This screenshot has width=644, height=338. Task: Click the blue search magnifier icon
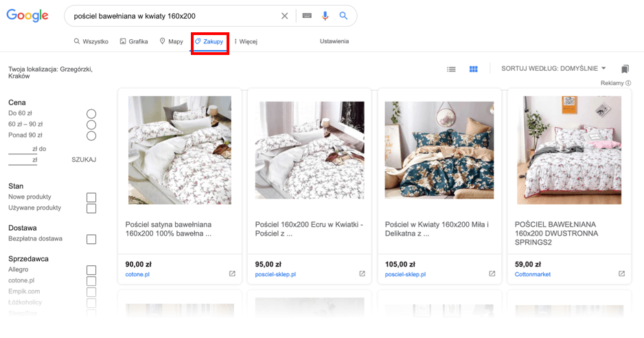(x=343, y=16)
